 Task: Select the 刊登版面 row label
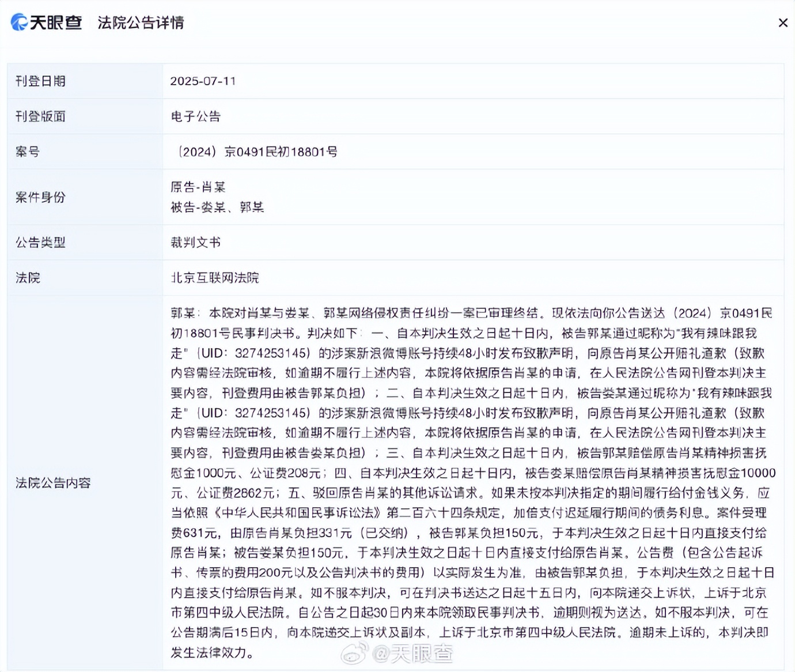coord(40,116)
